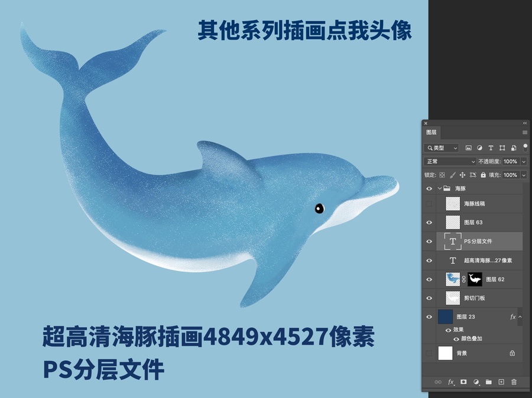The height and width of the screenshot is (398, 532).
Task: Select 图层 62 dolphin layer thumbnail
Action: pyautogui.click(x=453, y=279)
